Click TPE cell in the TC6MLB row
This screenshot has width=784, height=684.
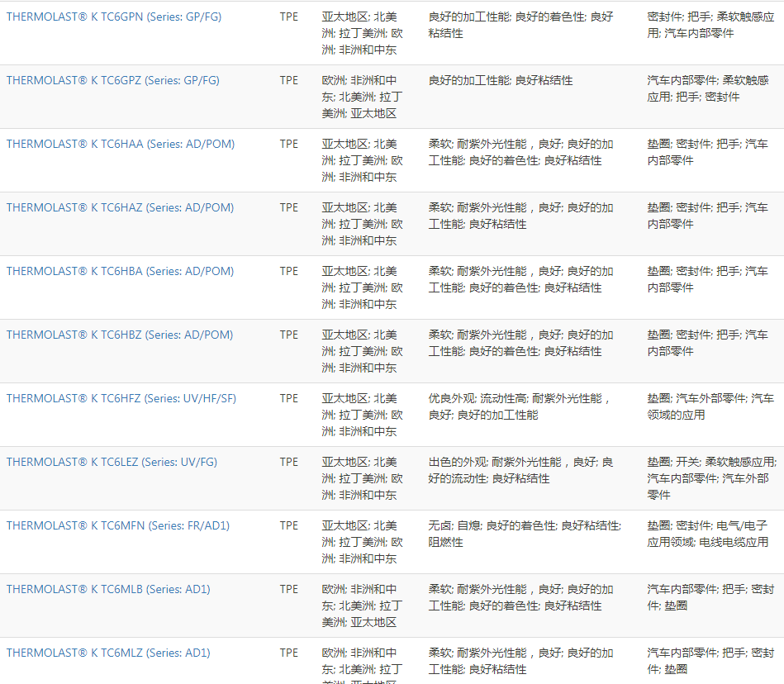(x=289, y=589)
